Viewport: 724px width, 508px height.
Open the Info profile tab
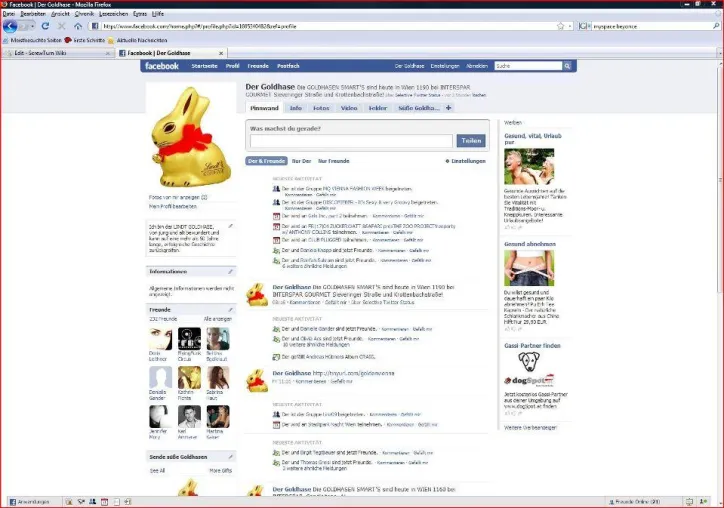coord(296,108)
